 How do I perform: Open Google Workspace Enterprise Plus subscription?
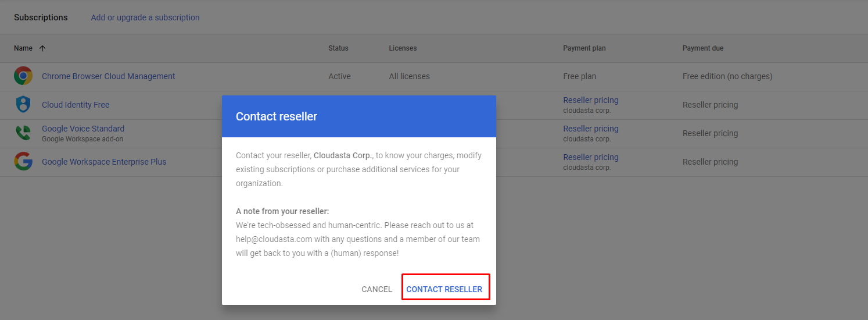104,162
